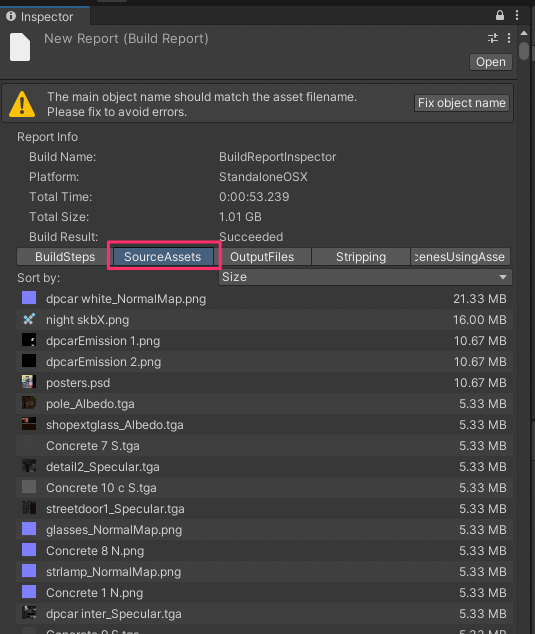Click the streetdoor1_Specular.tga thumbnail

(29, 508)
